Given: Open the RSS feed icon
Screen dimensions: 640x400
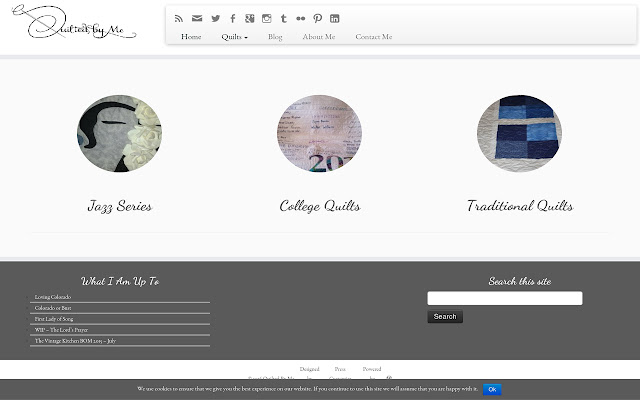Looking at the screenshot, I should (179, 18).
